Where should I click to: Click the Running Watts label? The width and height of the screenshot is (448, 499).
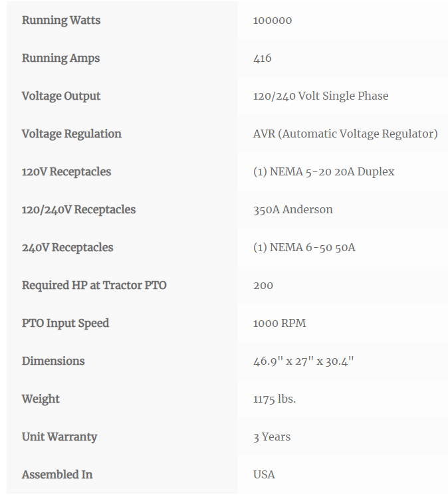(x=61, y=21)
